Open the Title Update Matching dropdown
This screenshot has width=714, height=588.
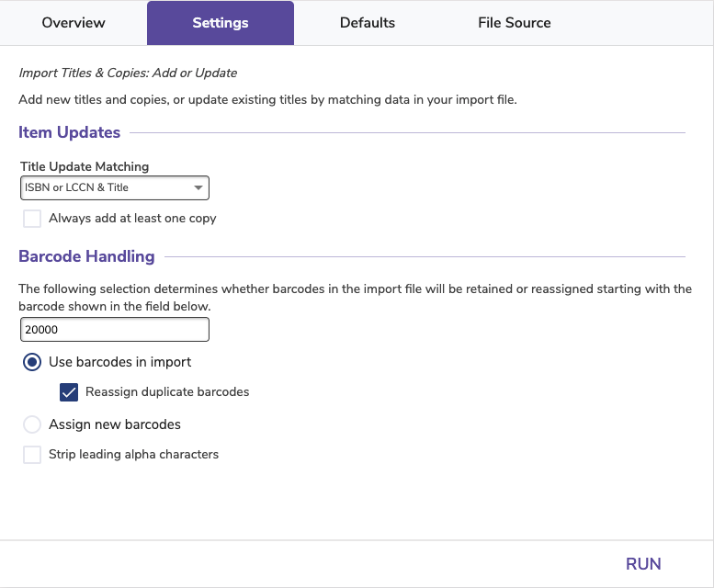coord(115,188)
